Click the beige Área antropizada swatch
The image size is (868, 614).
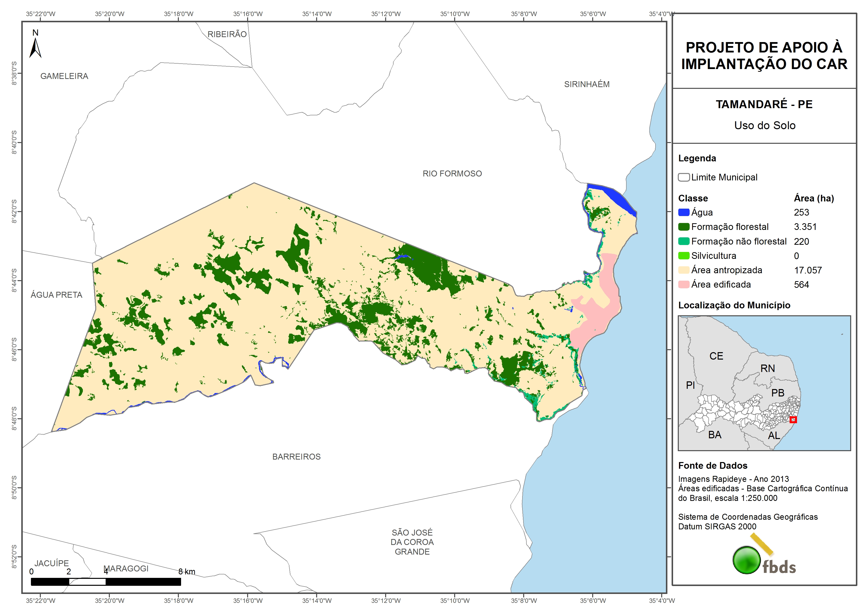tap(683, 270)
